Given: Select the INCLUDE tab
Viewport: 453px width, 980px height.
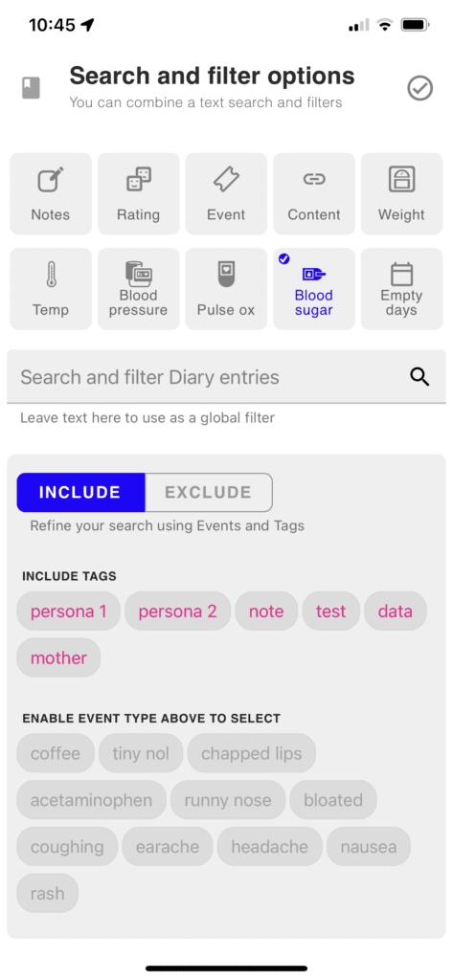Looking at the screenshot, I should click(x=80, y=493).
